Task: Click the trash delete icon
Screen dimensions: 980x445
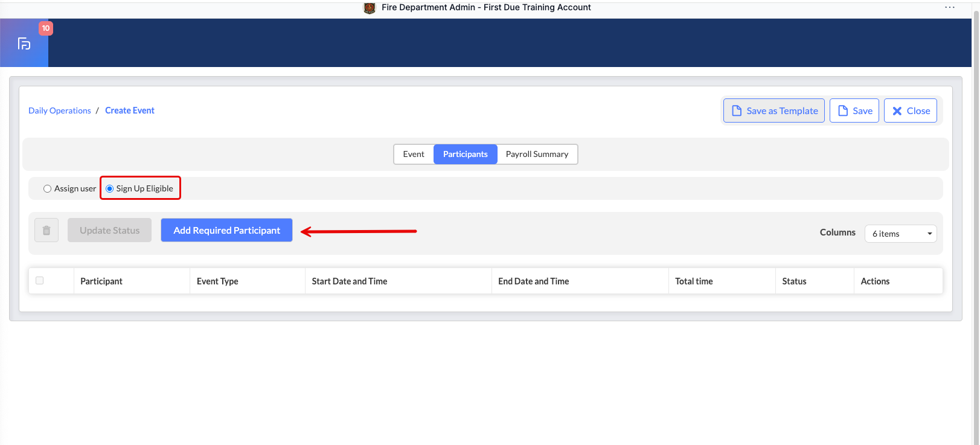Action: (x=46, y=230)
